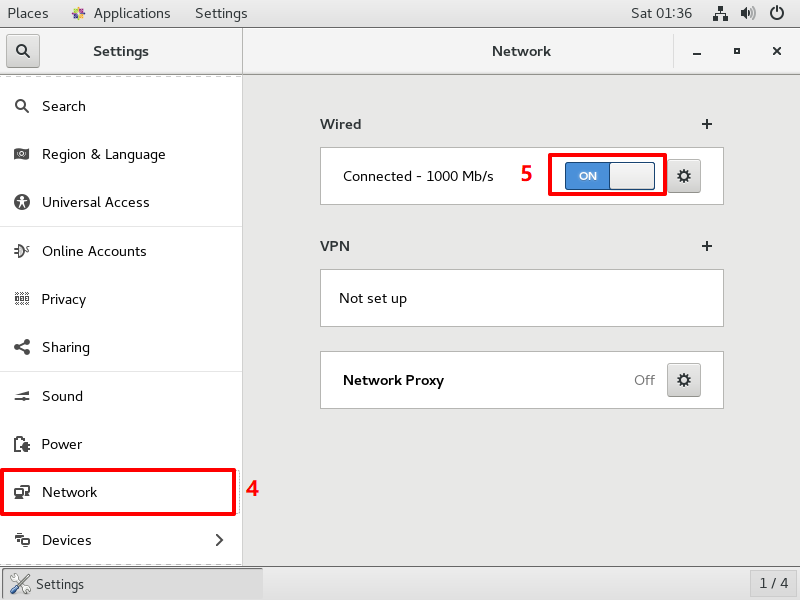Click the network status icon in top bar

coord(720,13)
